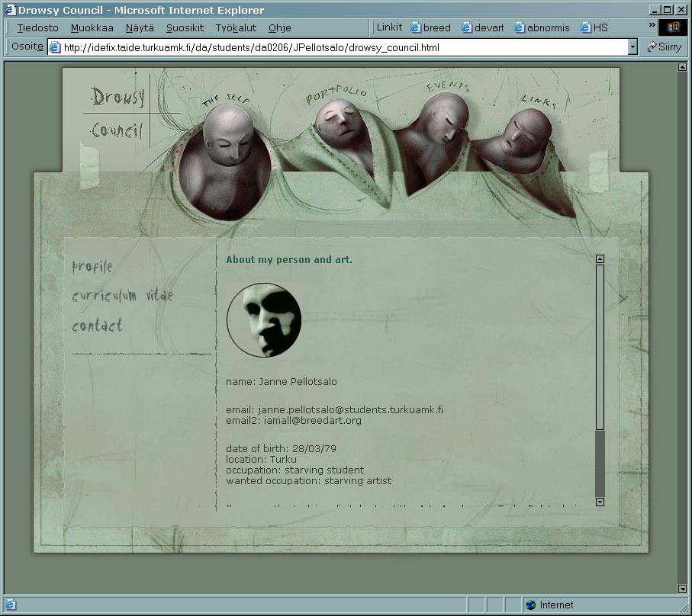This screenshot has width=692, height=616.
Task: Click the Osoite address label
Action: [27, 47]
